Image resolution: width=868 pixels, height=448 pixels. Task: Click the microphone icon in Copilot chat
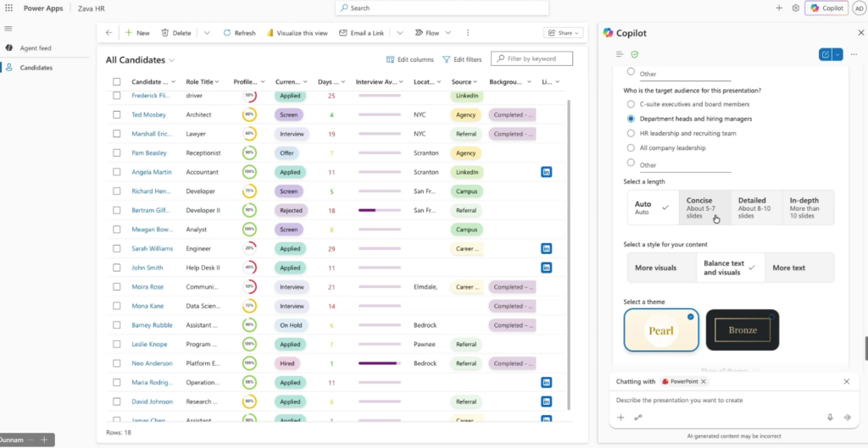(830, 417)
